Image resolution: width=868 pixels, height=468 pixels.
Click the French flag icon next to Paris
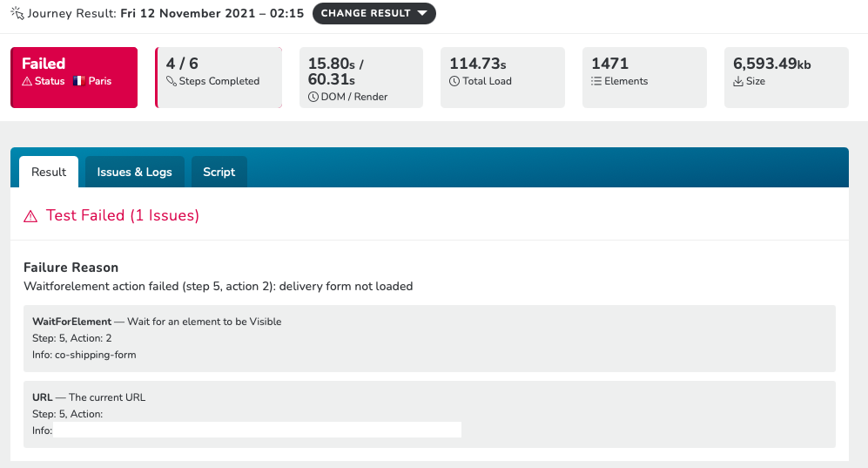[x=78, y=81]
